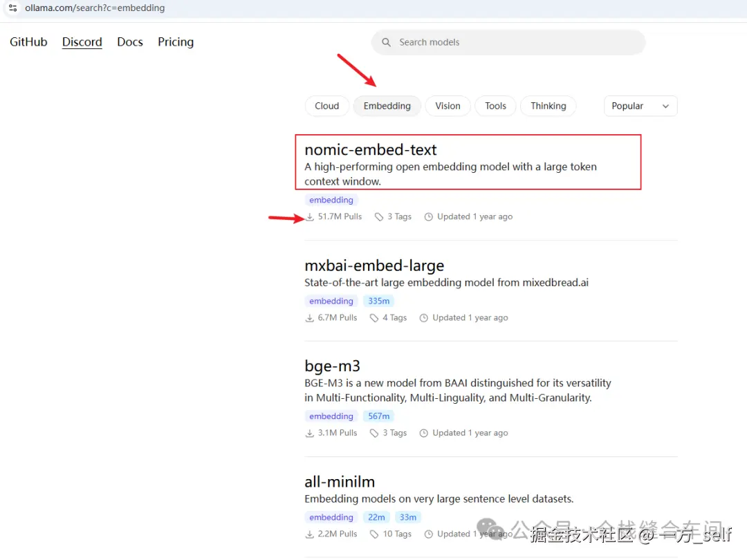Toggle the Cloud filter
This screenshot has width=747, height=560.
pos(326,106)
